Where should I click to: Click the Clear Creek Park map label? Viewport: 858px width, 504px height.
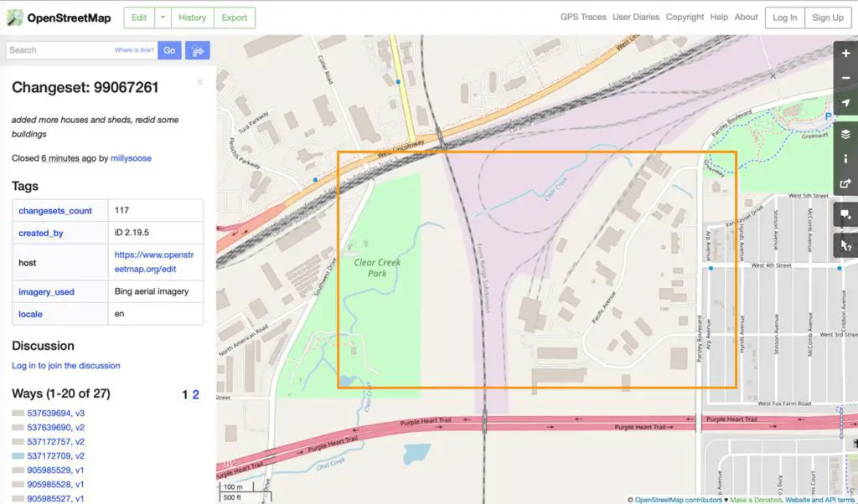click(x=378, y=268)
